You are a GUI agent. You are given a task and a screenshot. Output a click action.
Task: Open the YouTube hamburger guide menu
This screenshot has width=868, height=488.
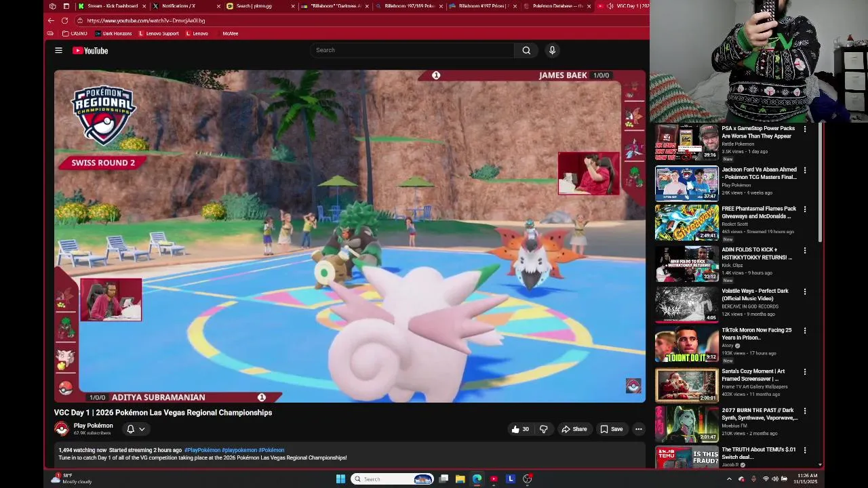(58, 50)
